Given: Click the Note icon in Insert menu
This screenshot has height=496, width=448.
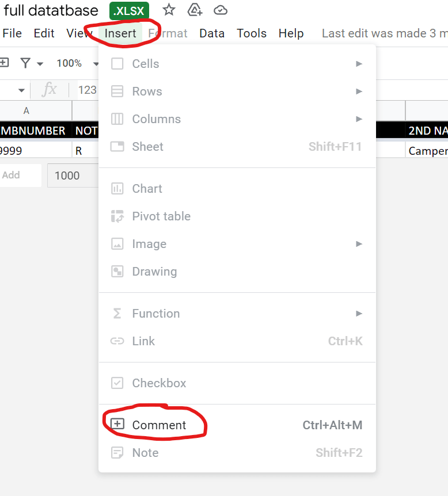Looking at the screenshot, I should [117, 453].
